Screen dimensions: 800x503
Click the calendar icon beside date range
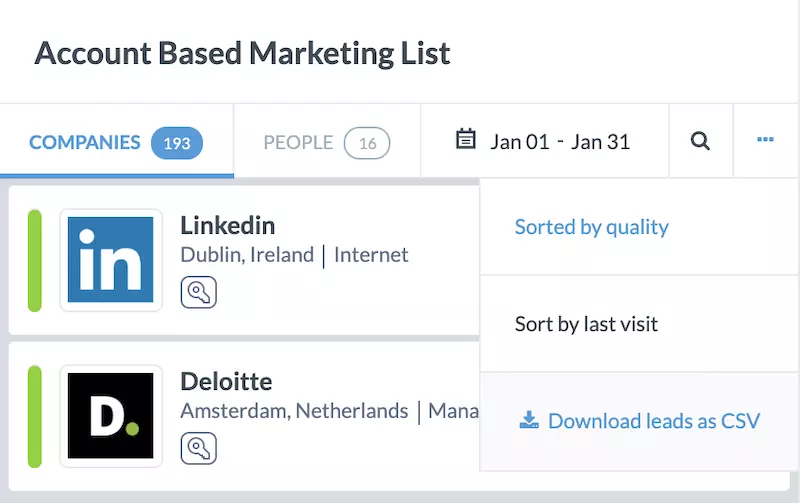click(465, 140)
